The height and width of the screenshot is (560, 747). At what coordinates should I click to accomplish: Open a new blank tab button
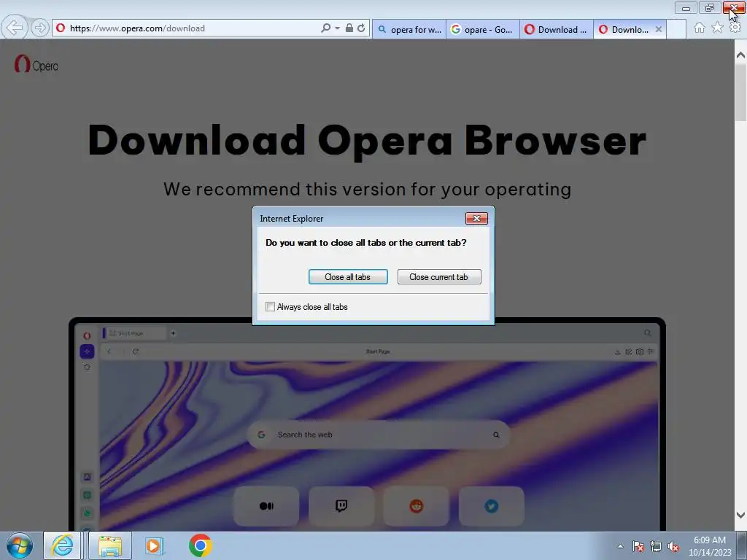tap(676, 29)
